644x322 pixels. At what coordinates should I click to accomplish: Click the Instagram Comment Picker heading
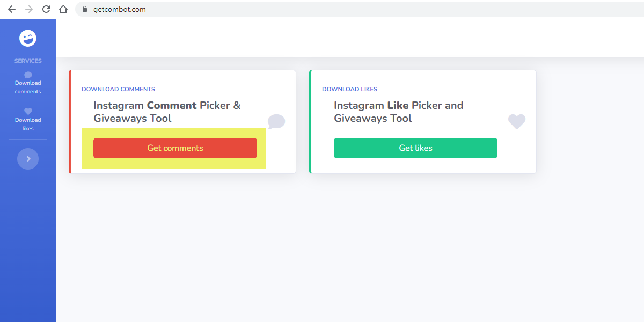click(167, 112)
